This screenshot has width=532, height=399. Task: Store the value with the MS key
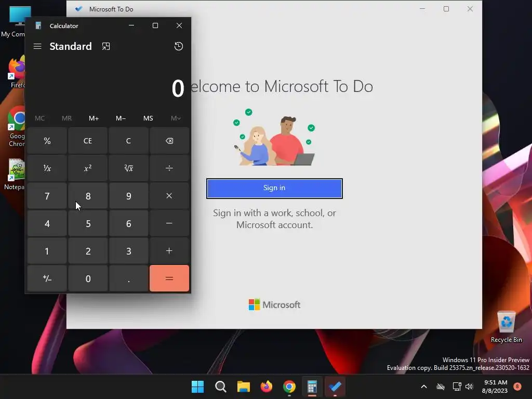click(148, 118)
